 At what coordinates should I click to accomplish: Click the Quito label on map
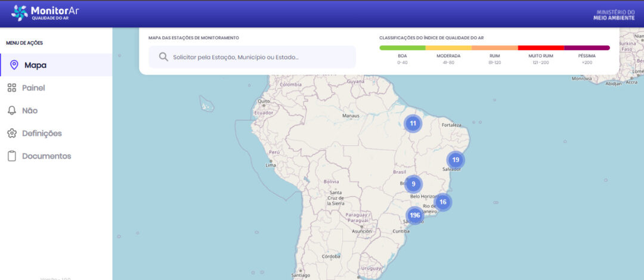[264, 101]
